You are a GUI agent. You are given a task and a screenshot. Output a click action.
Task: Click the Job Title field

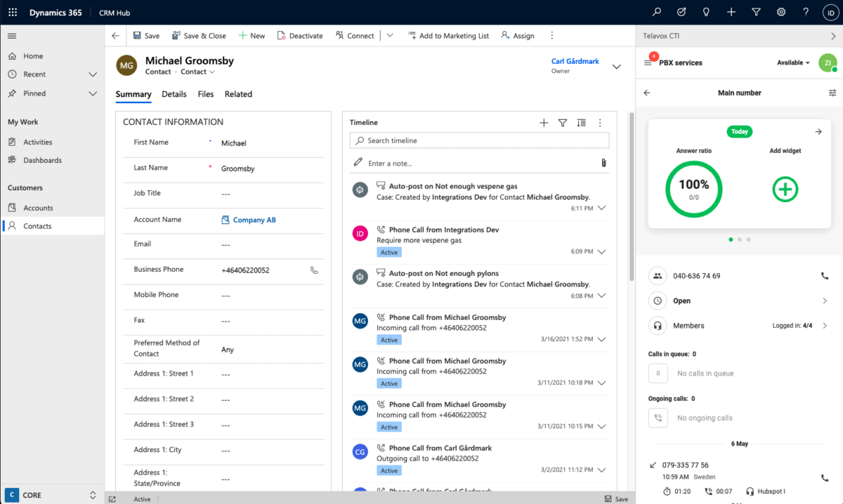tap(272, 194)
